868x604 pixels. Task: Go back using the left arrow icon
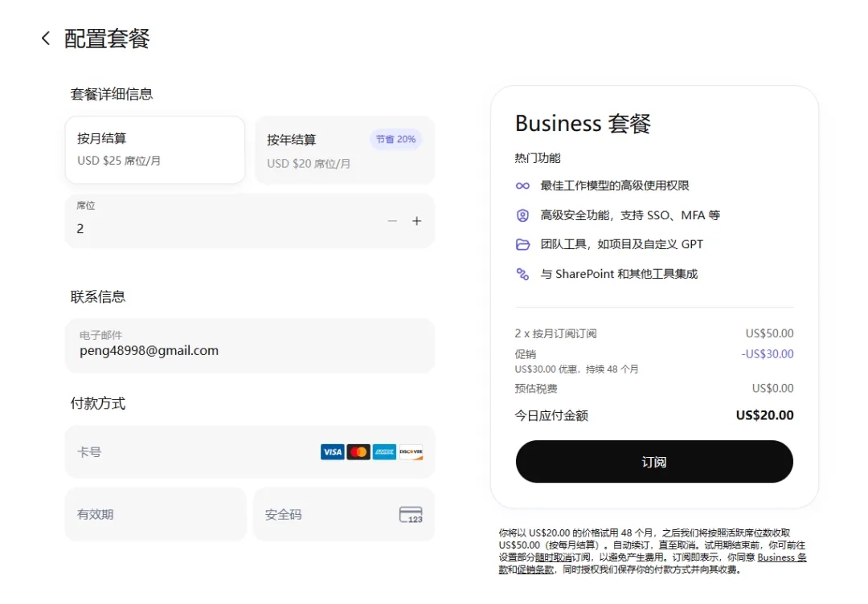point(46,39)
